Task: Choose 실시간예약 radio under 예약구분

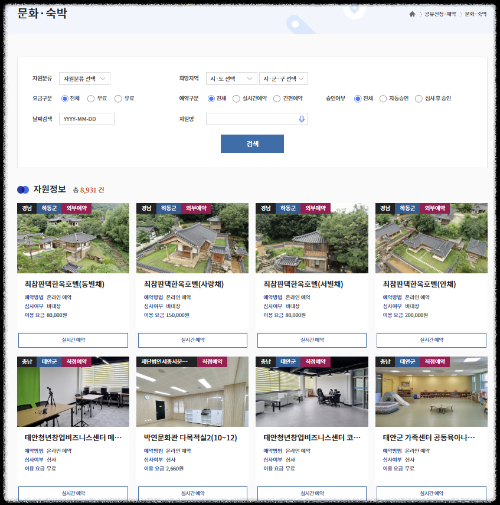Action: pos(236,99)
